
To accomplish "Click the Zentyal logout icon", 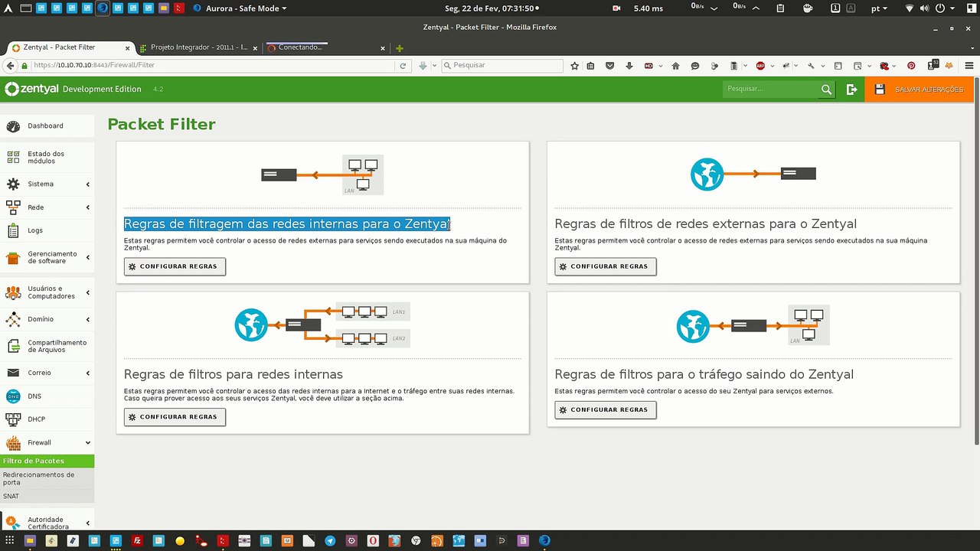I will pyautogui.click(x=851, y=90).
